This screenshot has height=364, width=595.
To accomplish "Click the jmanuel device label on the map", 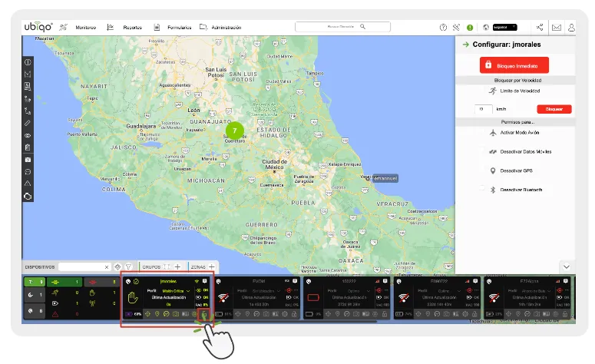I will tap(385, 178).
